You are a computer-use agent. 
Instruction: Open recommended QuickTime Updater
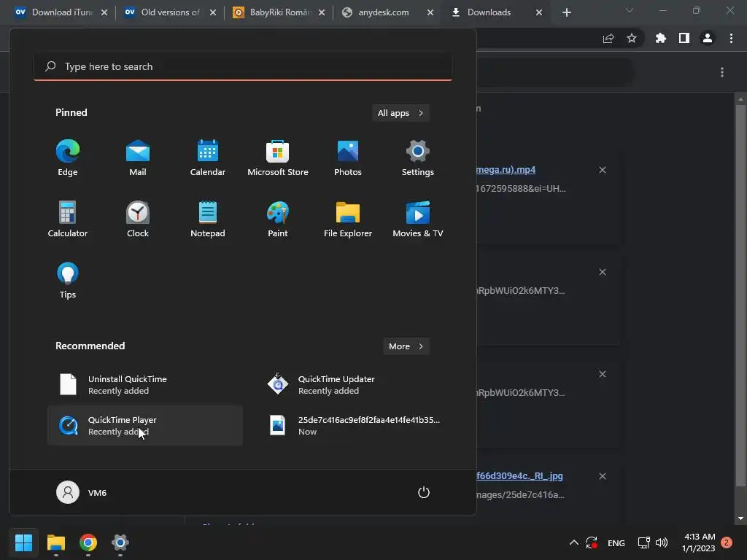point(355,385)
